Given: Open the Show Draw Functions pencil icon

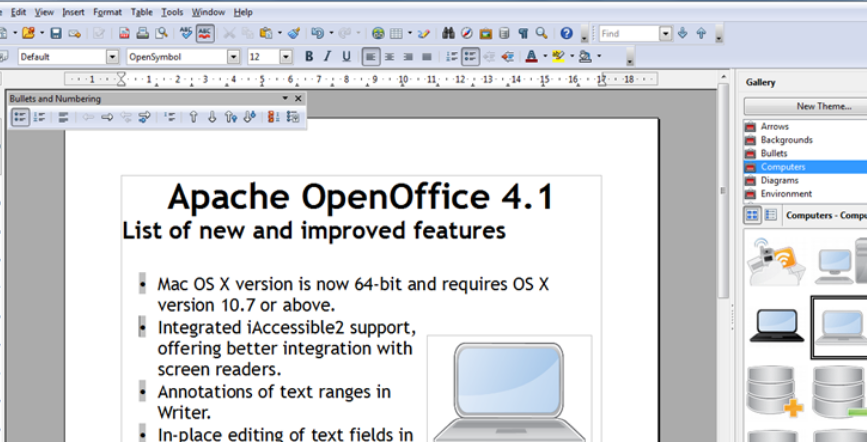Looking at the screenshot, I should pyautogui.click(x=424, y=34).
